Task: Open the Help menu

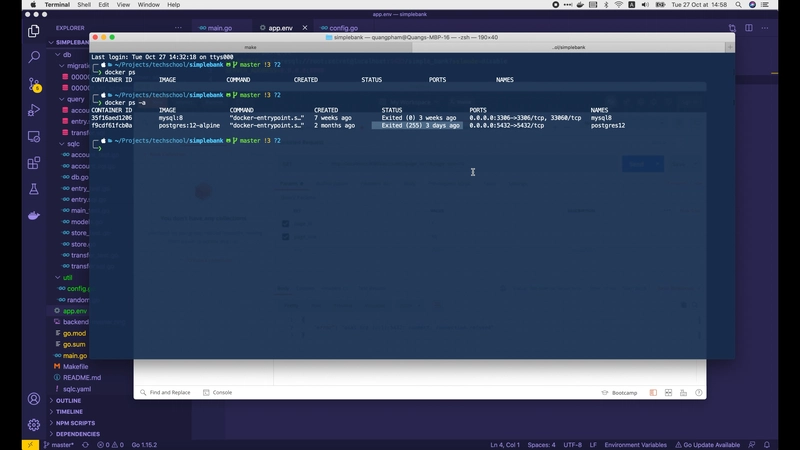Action: 173,5
